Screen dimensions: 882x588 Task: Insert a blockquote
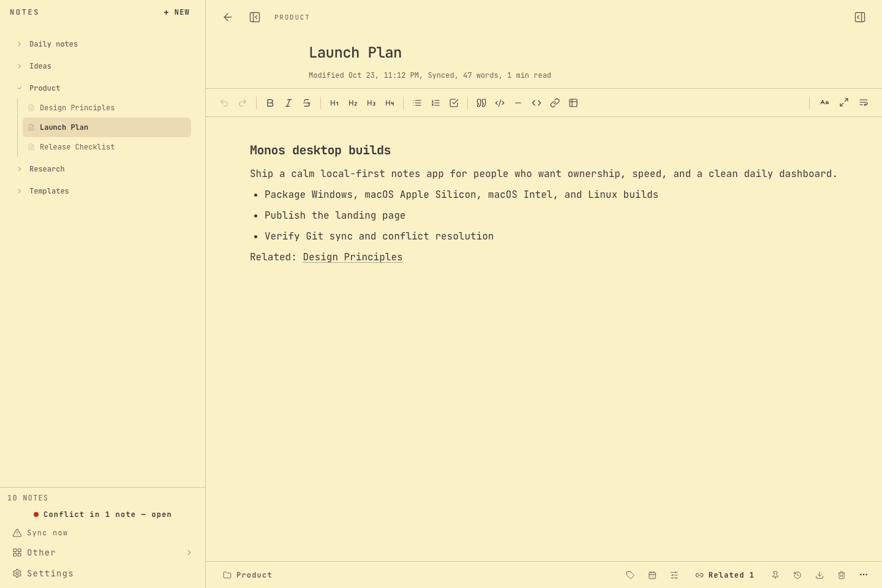click(x=481, y=103)
